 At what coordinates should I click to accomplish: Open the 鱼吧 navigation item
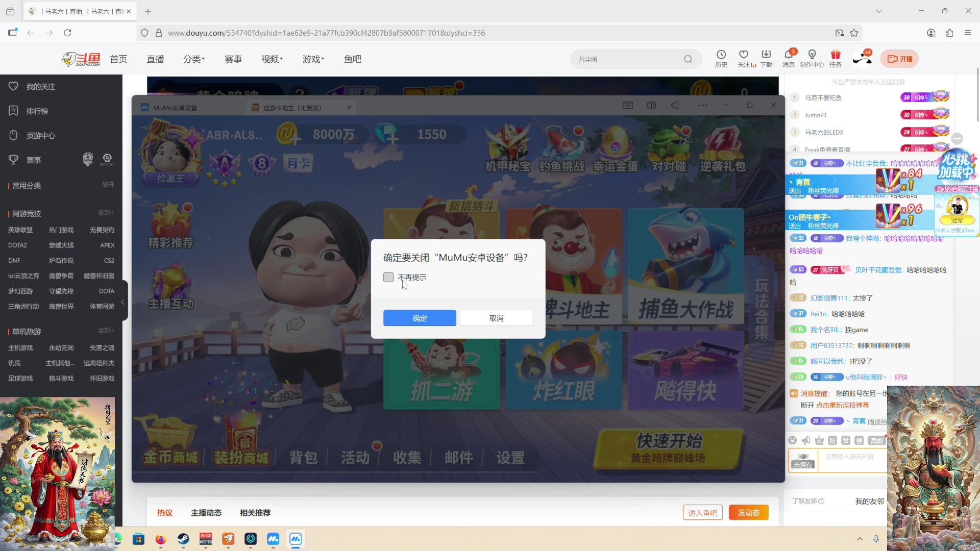353,59
